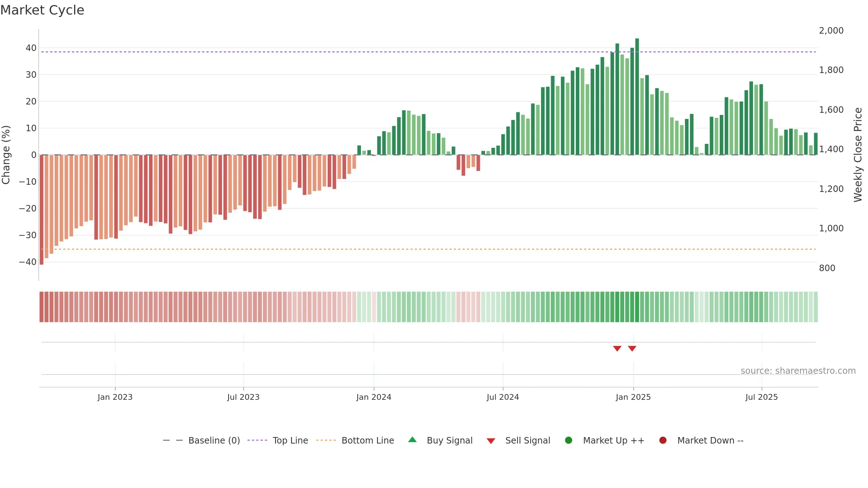Click the Weekly Close Price axis title

coord(858,155)
